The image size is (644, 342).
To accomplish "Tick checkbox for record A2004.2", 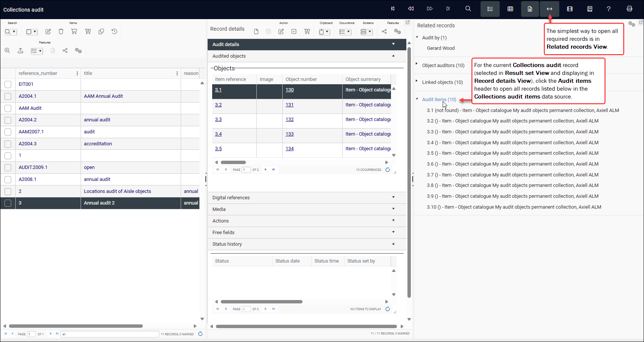I will 8,120.
